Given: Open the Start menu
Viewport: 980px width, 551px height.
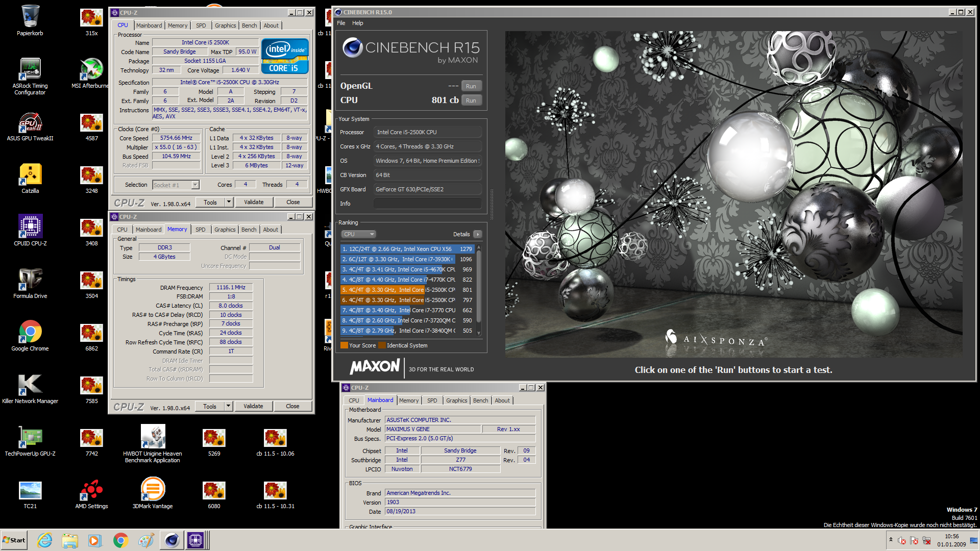Looking at the screenshot, I should 14,540.
